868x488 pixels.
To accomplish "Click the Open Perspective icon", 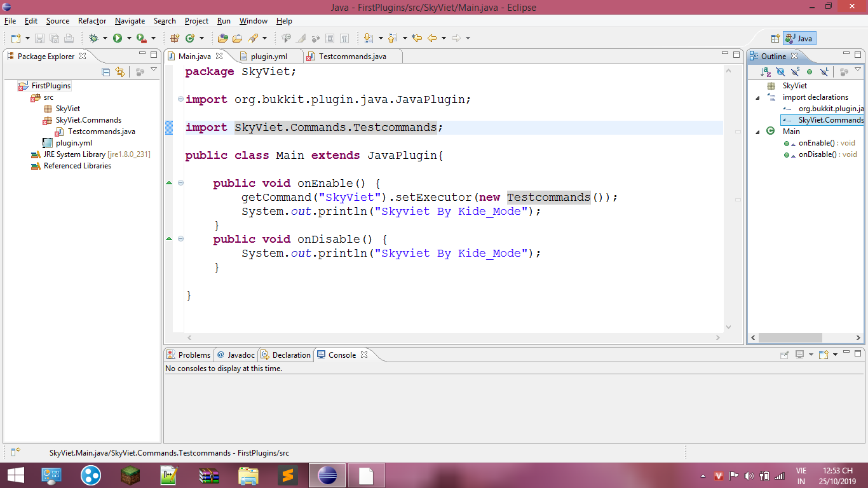I will coord(775,38).
